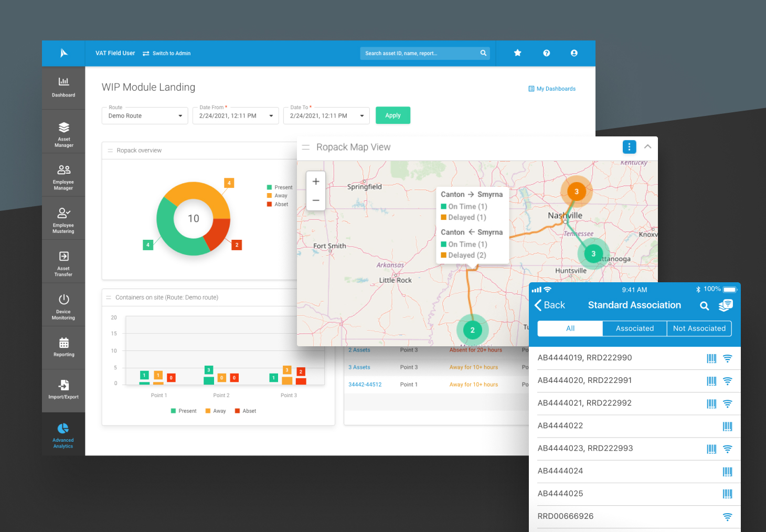This screenshot has height=532, width=766.
Task: Open the Route dropdown
Action: [x=145, y=116]
